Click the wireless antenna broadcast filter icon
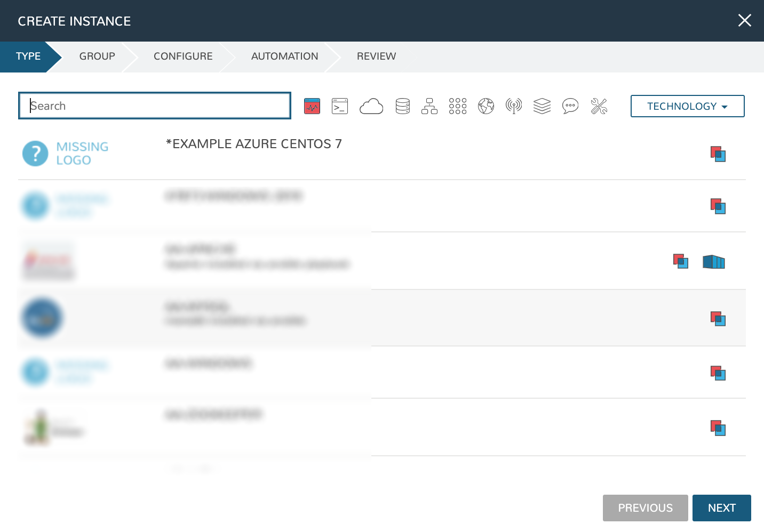This screenshot has height=532, width=764. click(514, 106)
